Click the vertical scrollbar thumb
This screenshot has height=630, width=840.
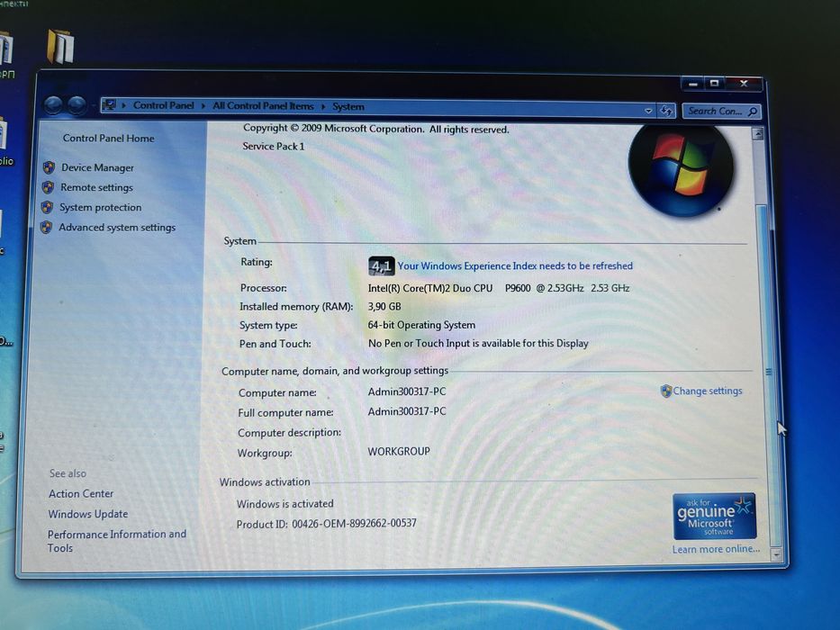click(767, 375)
